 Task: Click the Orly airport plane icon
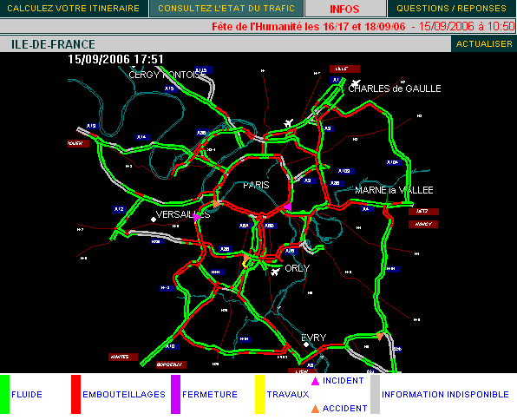click(275, 272)
